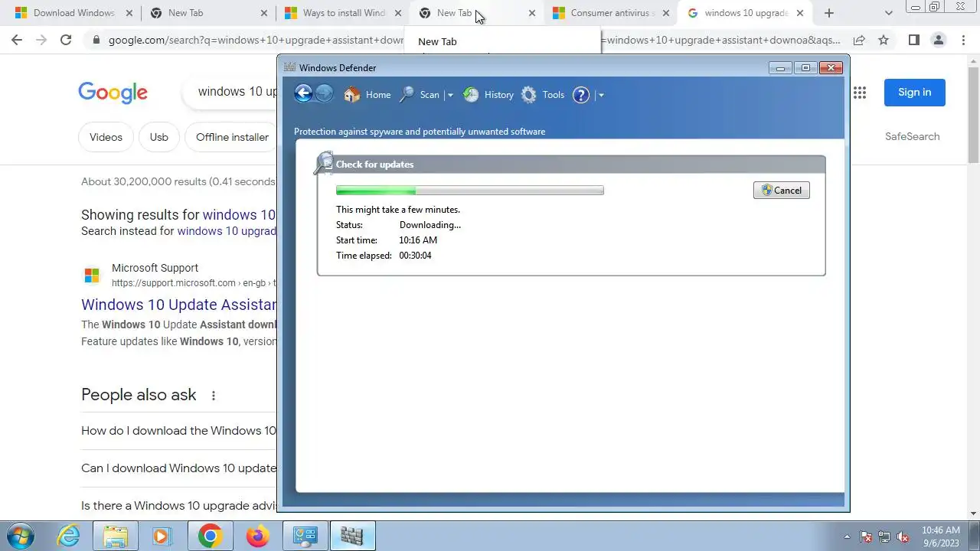Screen dimensions: 980x551
Task: Reload the Google search page
Action: click(66, 40)
